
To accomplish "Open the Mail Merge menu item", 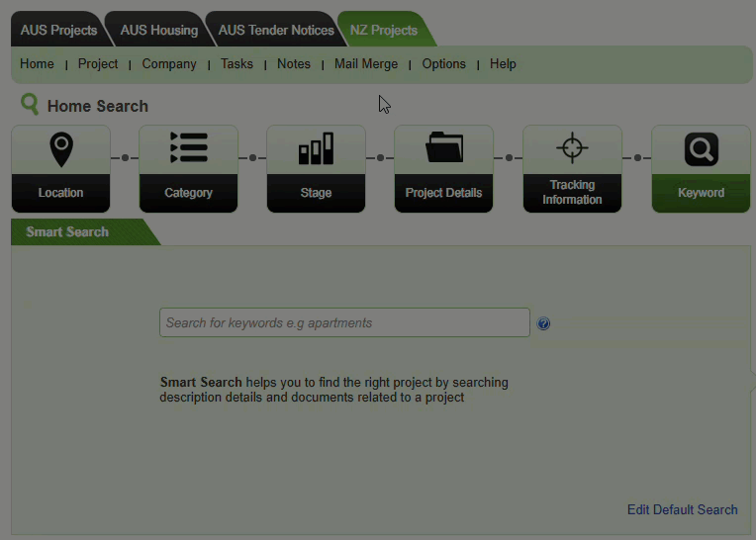I will (x=366, y=63).
